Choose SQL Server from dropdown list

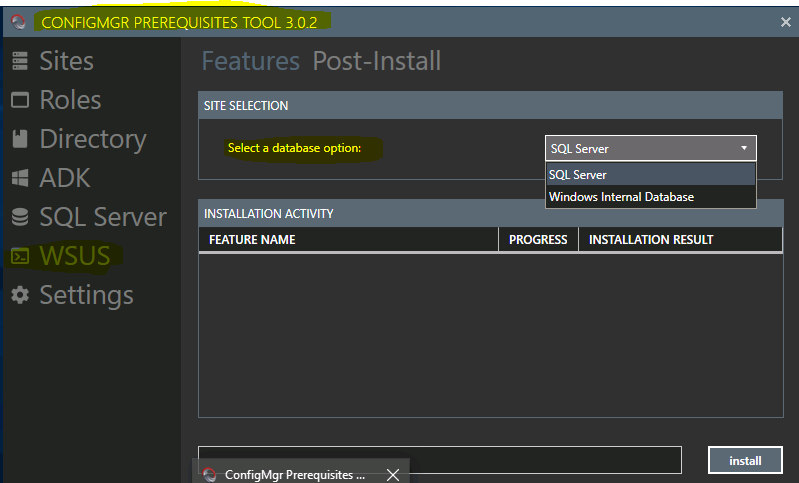point(651,175)
